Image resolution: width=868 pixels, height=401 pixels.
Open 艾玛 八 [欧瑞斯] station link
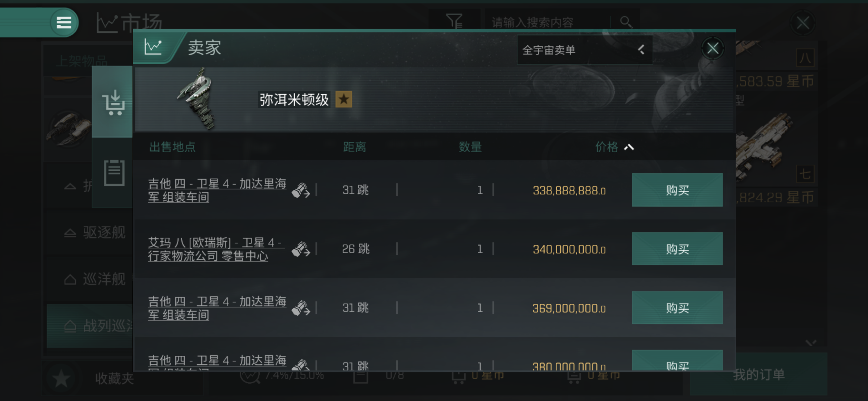(216, 249)
